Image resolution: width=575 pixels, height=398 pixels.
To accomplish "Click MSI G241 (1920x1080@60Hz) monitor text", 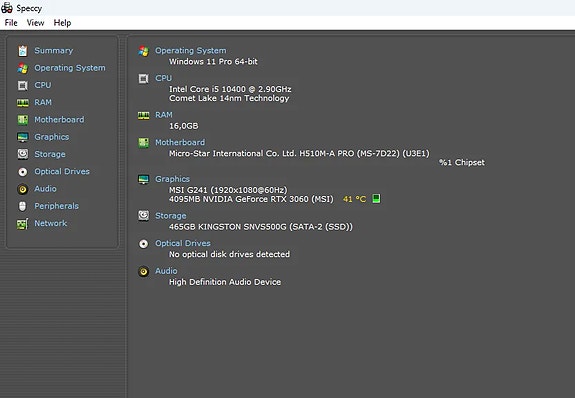I will [228, 190].
